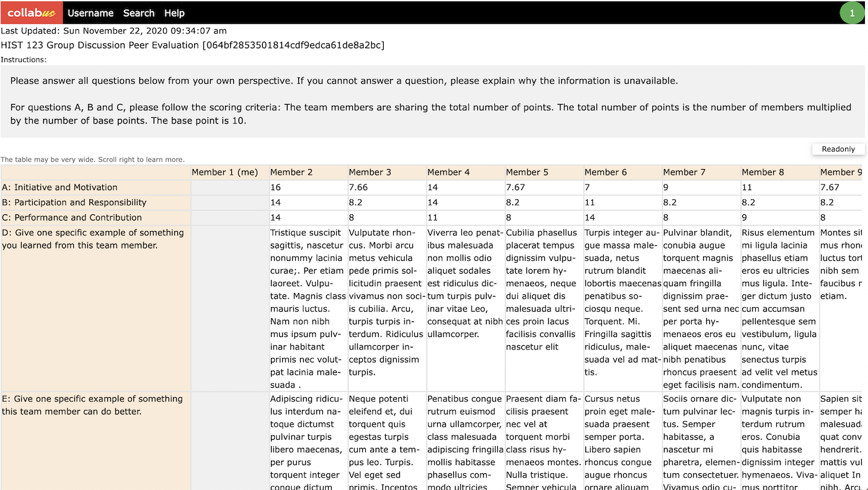Click the B: Participation and Responsibility row label
868x490 pixels.
[x=95, y=203]
